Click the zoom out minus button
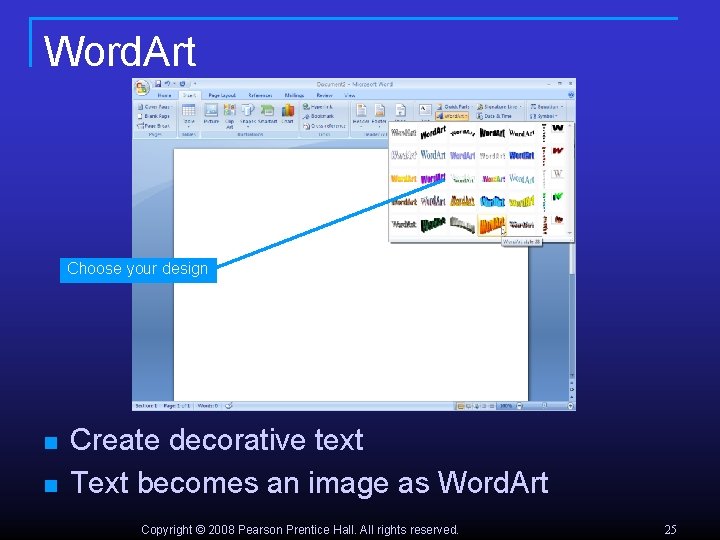This screenshot has width=720, height=540. pos(519,406)
